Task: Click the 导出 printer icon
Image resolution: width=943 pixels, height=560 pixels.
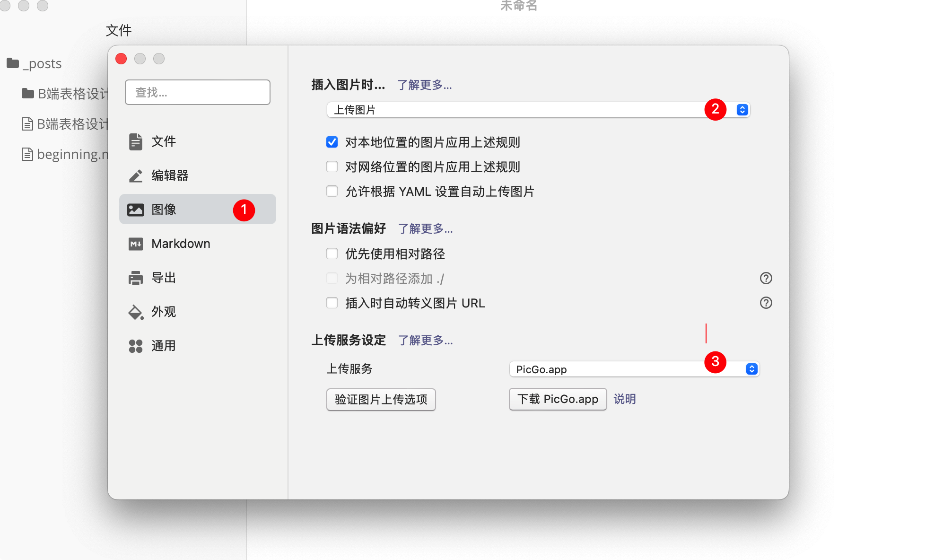Action: pyautogui.click(x=136, y=278)
